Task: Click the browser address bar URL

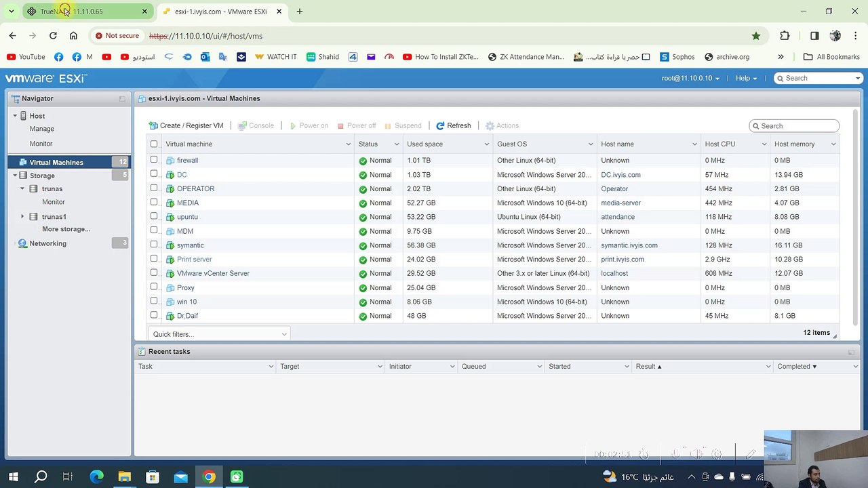Action: coord(205,36)
